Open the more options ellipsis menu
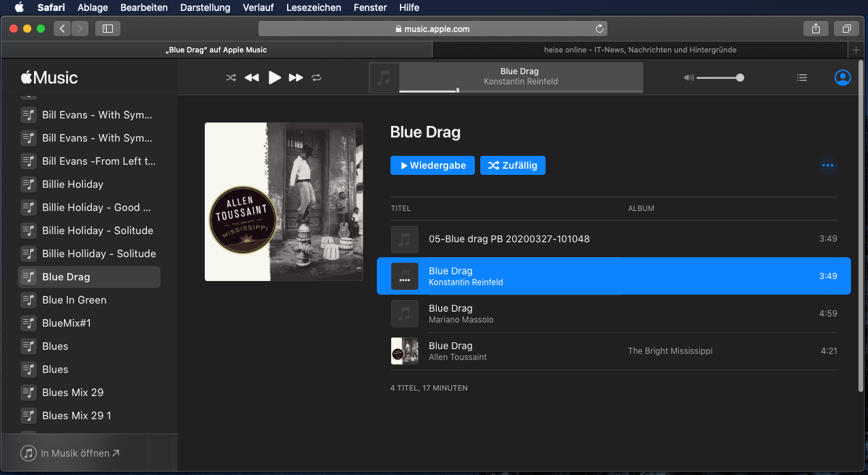Viewport: 868px width, 475px height. pyautogui.click(x=827, y=165)
